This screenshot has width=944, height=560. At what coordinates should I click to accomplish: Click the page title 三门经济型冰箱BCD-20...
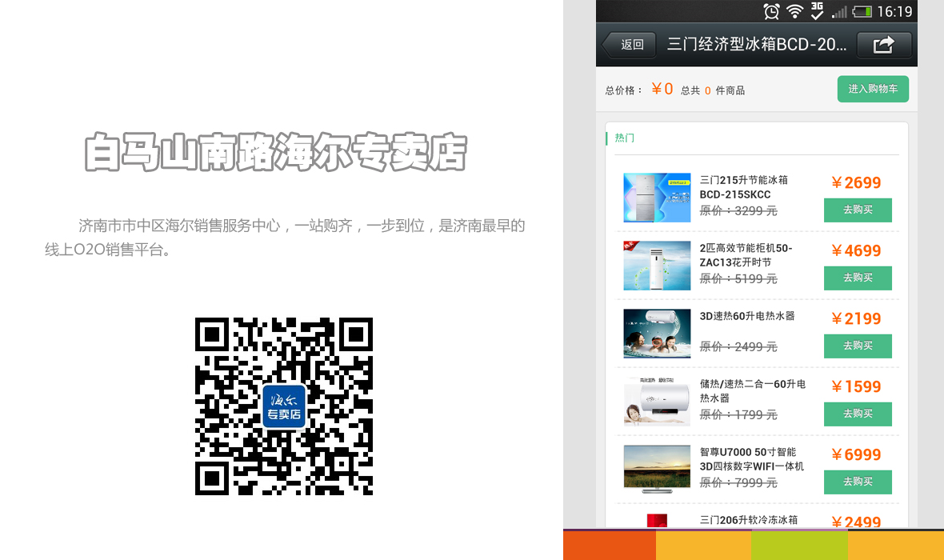[757, 45]
